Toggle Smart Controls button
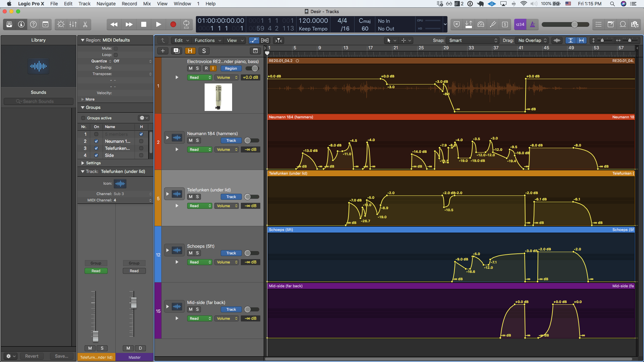Image resolution: width=644 pixels, height=362 pixels. (x=61, y=24)
